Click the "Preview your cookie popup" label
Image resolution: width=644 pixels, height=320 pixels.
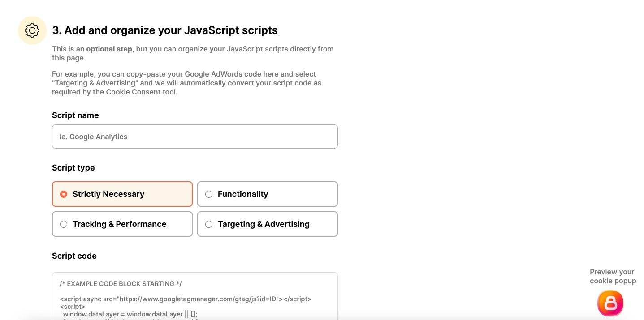click(613, 276)
